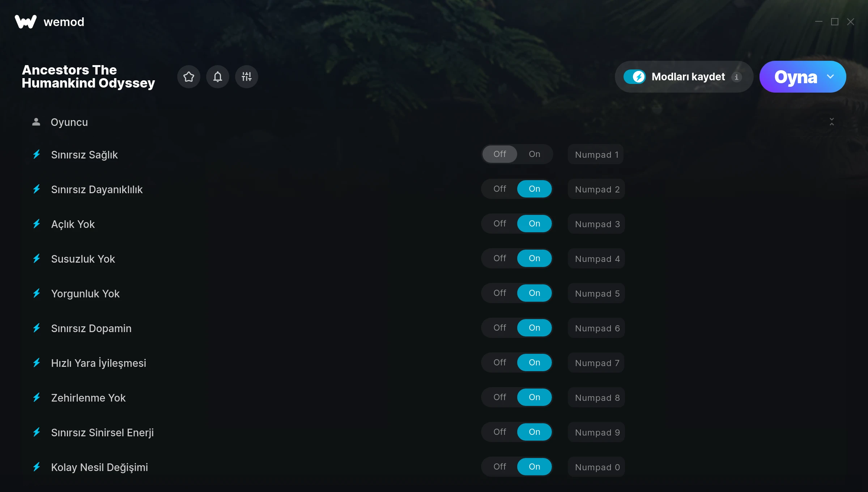868x492 pixels.
Task: Click the WeMod logo icon
Action: 26,22
